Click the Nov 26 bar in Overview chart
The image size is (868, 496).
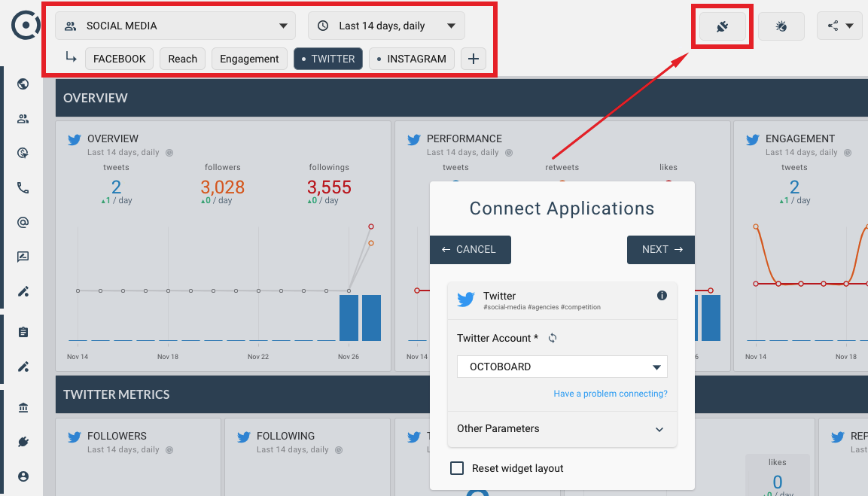click(x=349, y=318)
